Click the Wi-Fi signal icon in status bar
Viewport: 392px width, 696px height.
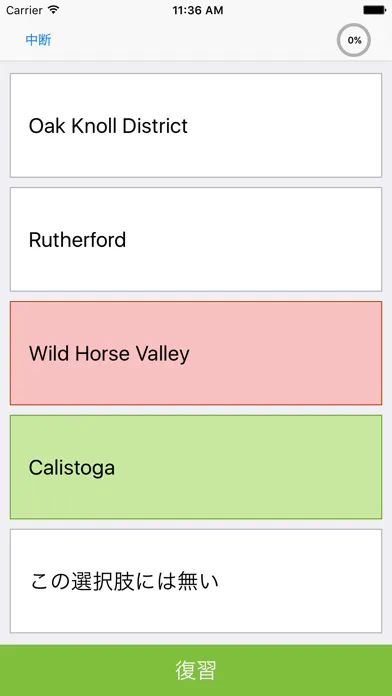click(x=54, y=10)
